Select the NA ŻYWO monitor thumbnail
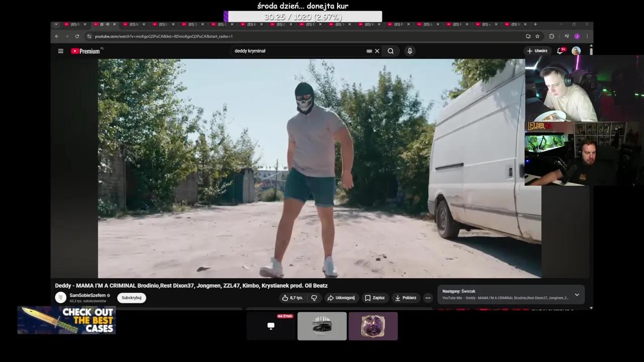The width and height of the screenshot is (644, 362). (x=271, y=326)
